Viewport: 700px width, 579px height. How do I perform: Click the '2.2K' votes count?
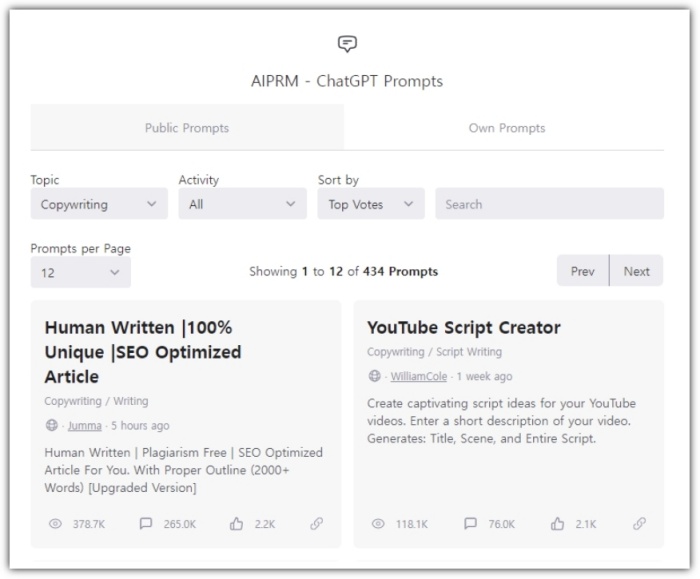265,524
